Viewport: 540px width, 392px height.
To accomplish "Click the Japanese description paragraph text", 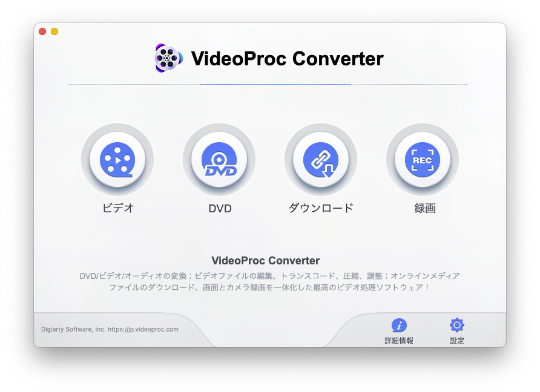I will tap(269, 281).
